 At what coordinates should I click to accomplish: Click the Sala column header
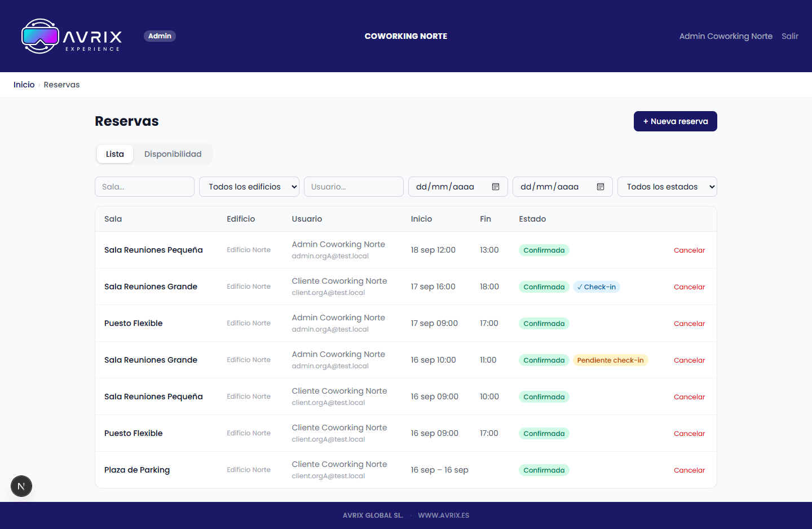pyautogui.click(x=113, y=219)
